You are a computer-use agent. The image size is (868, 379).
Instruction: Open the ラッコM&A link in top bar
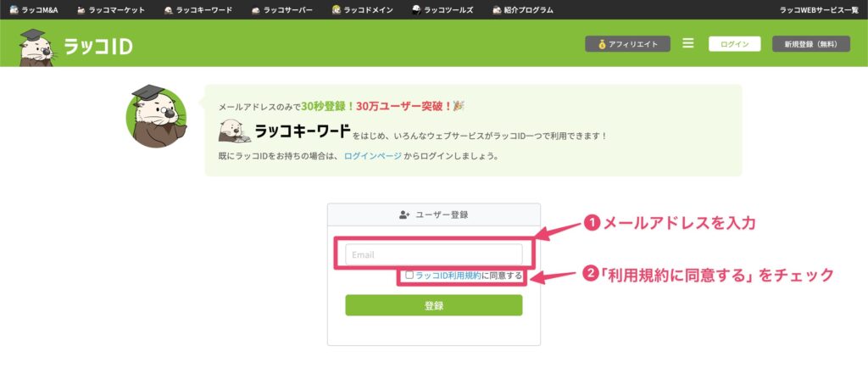tap(34, 10)
